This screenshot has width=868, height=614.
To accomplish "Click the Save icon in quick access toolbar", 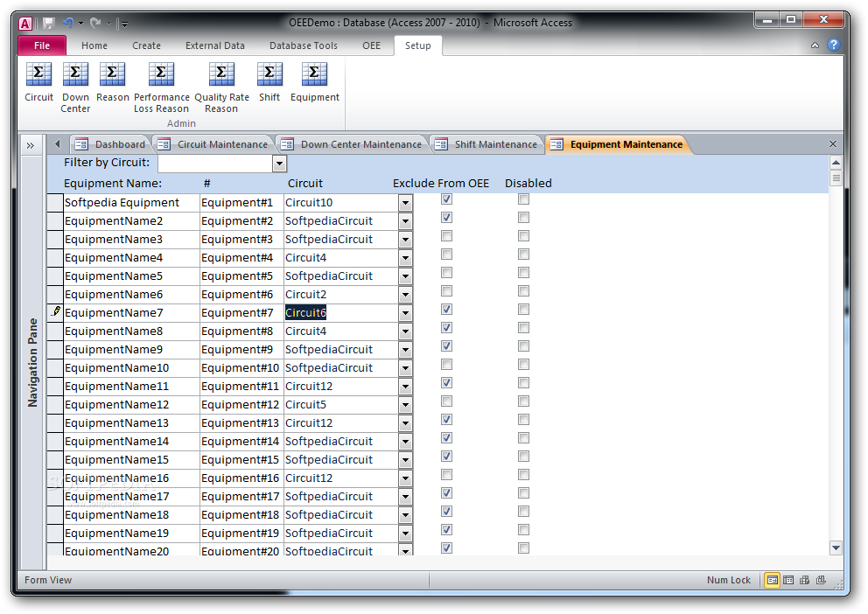I will point(49,24).
